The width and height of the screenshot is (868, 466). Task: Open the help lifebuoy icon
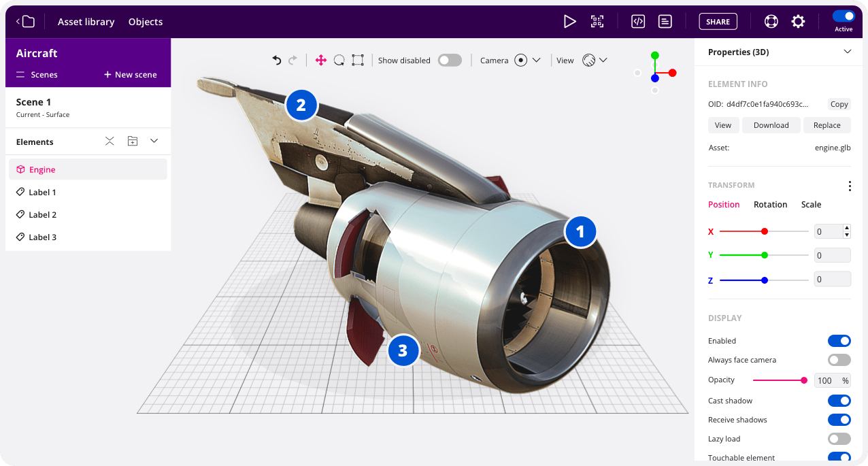tap(771, 22)
